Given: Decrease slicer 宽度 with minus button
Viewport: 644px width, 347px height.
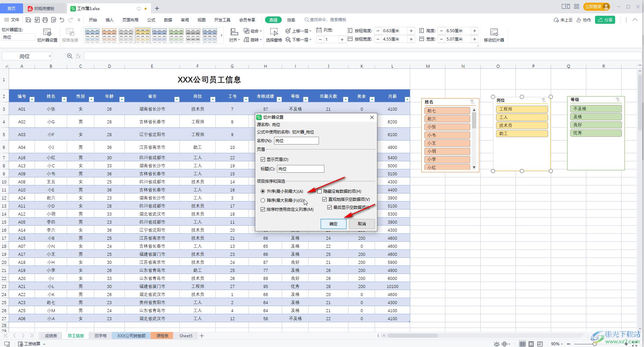Looking at the screenshot, I should [441, 39].
